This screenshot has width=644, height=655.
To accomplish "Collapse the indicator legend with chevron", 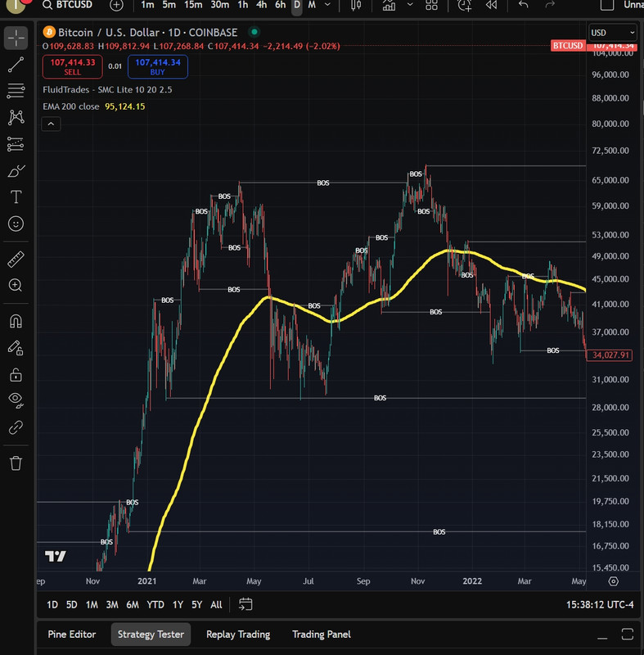I will tap(51, 124).
